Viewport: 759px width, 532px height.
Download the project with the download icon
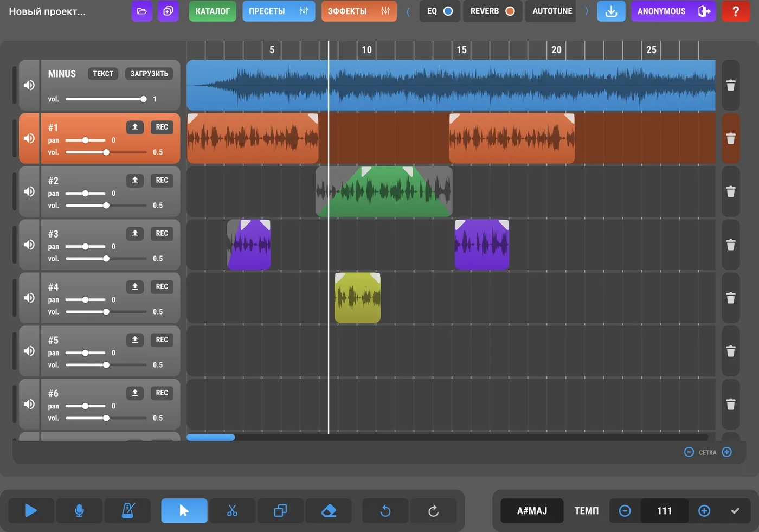click(x=611, y=11)
